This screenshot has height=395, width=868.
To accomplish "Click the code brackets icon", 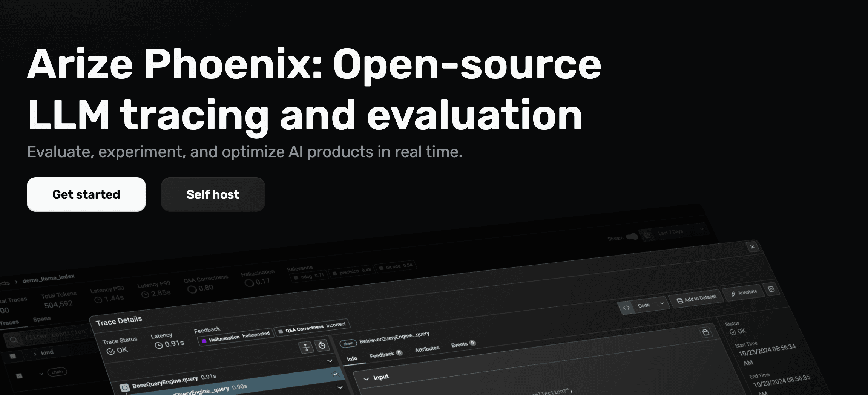I will [626, 308].
